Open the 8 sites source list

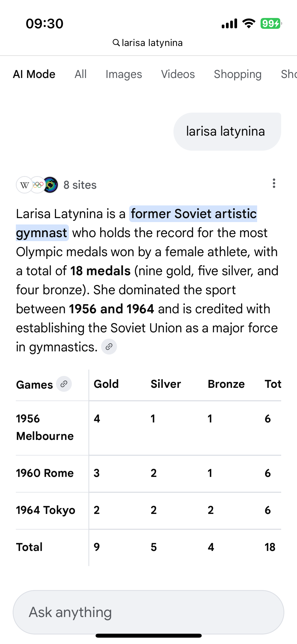tap(80, 185)
